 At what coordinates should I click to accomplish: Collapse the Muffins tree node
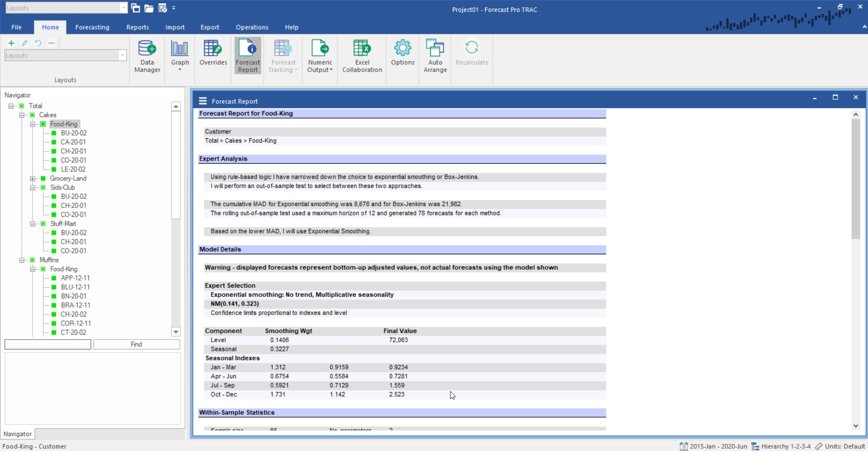pyautogui.click(x=21, y=260)
